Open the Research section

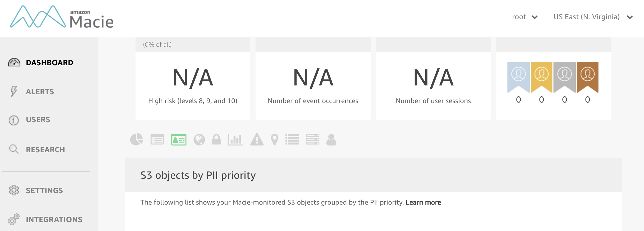(45, 150)
